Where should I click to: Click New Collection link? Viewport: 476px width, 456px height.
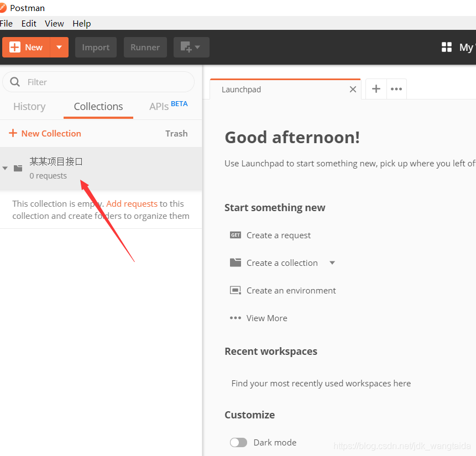(x=51, y=134)
